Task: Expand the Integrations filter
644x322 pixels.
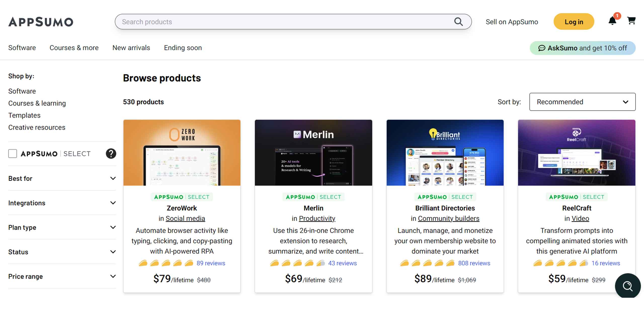Action: pos(62,203)
